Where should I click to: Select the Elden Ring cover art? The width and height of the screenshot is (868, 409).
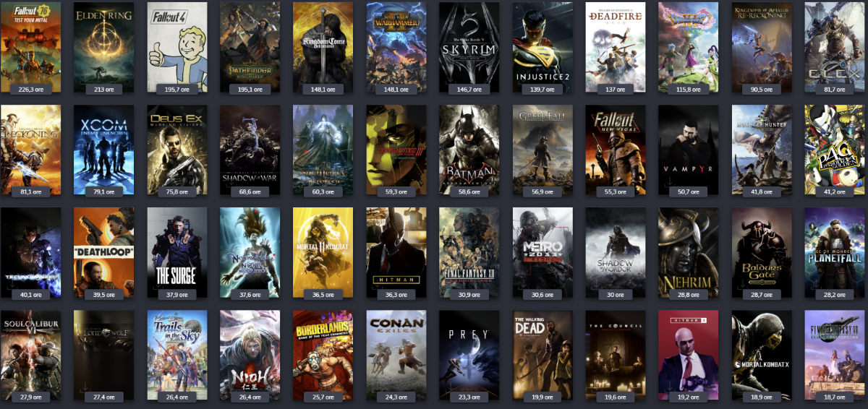(104, 47)
